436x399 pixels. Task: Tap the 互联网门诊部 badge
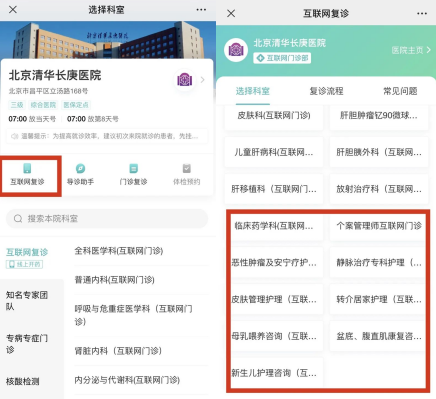coord(282,58)
